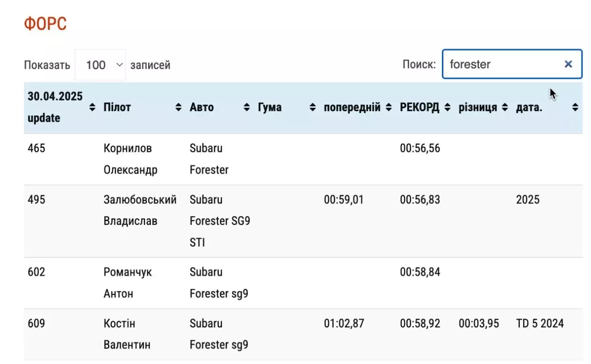Viewport: 591px width, 364px height.
Task: Click the Subaru Forester SG9 STI cell
Action: click(220, 221)
